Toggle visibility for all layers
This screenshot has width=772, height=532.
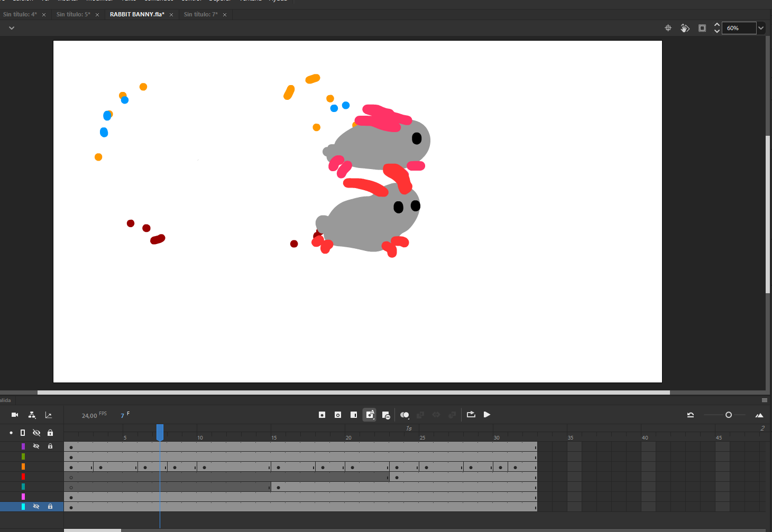[36, 433]
